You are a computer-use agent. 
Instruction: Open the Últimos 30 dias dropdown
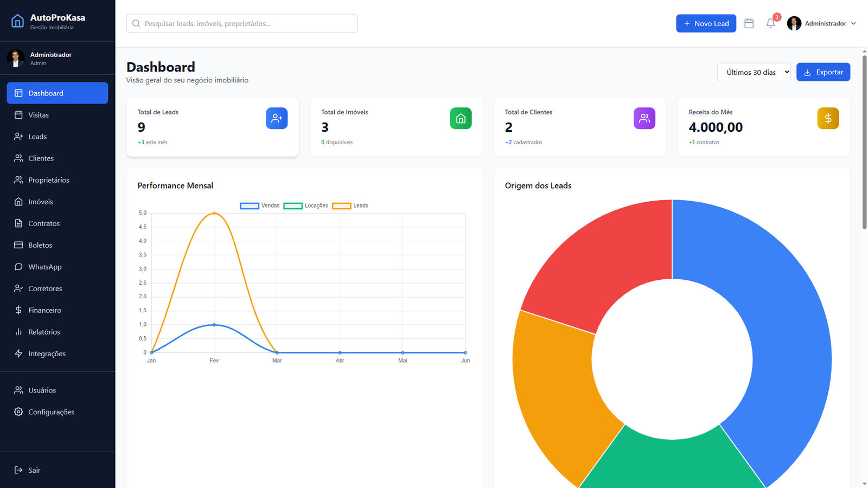pyautogui.click(x=754, y=72)
